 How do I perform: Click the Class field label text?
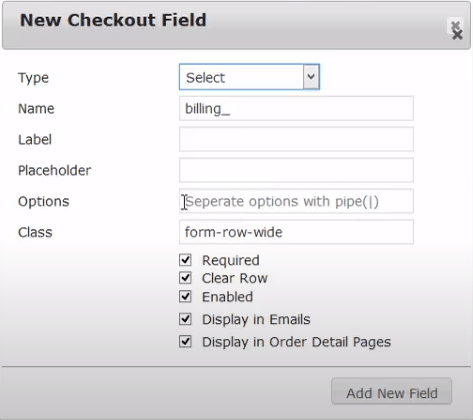click(x=35, y=232)
